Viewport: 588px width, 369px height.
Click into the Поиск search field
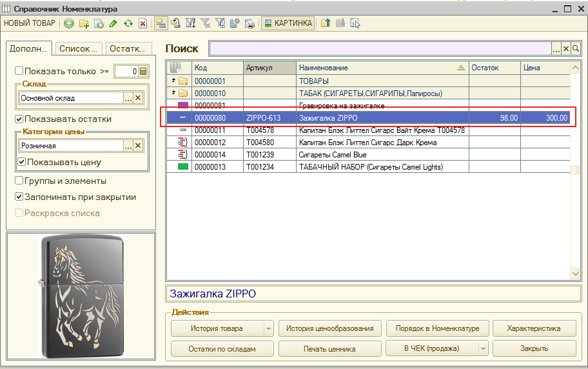[380, 48]
